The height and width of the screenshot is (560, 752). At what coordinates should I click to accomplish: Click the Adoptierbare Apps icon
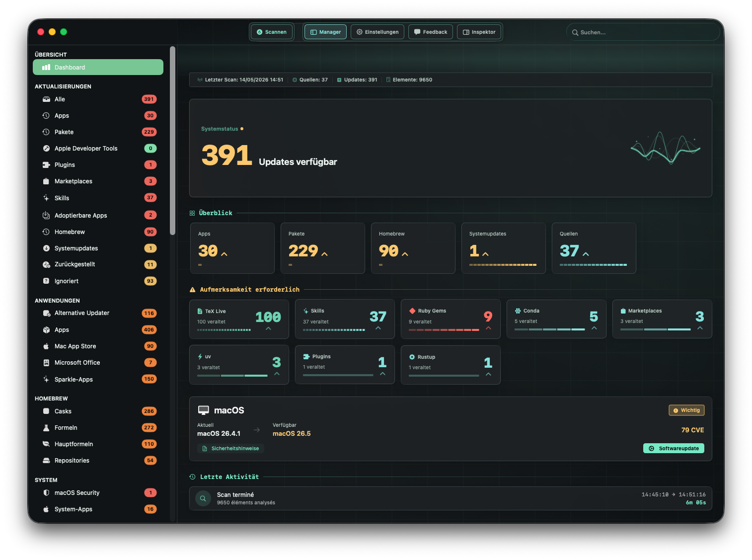point(46,216)
